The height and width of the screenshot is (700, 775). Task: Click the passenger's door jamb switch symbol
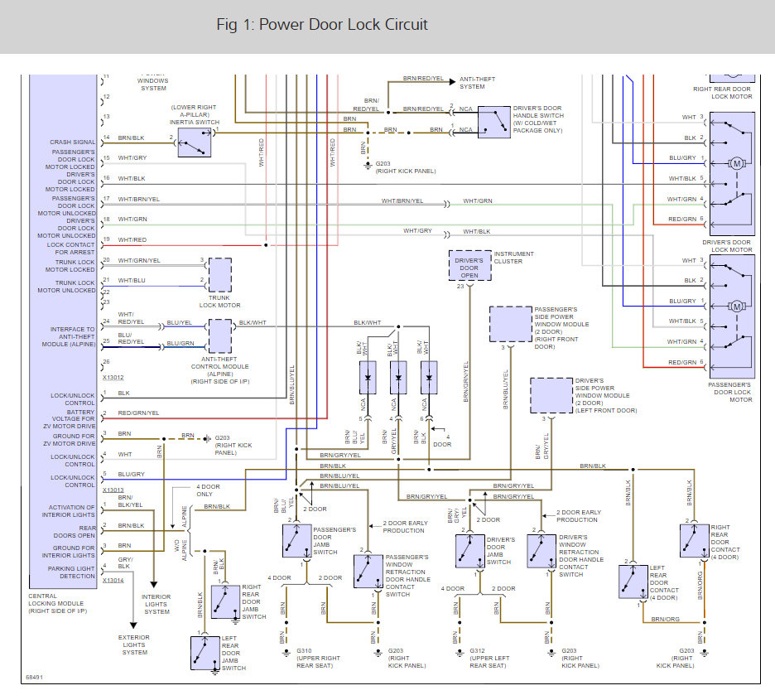[x=296, y=540]
